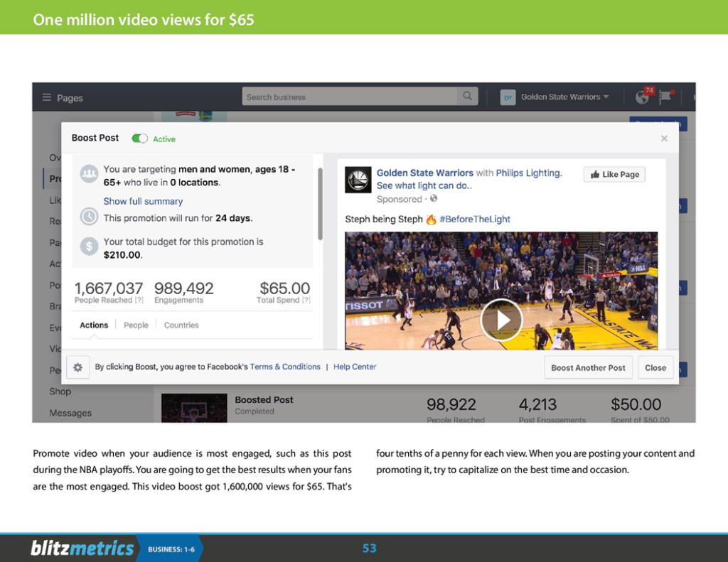Click the magnifier search button
The image size is (728, 562).
tap(467, 96)
